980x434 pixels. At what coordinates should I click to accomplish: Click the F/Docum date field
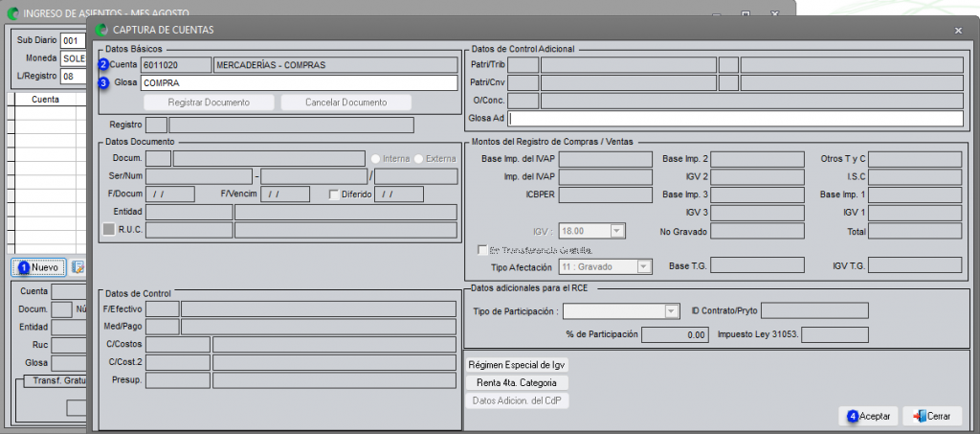point(170,194)
